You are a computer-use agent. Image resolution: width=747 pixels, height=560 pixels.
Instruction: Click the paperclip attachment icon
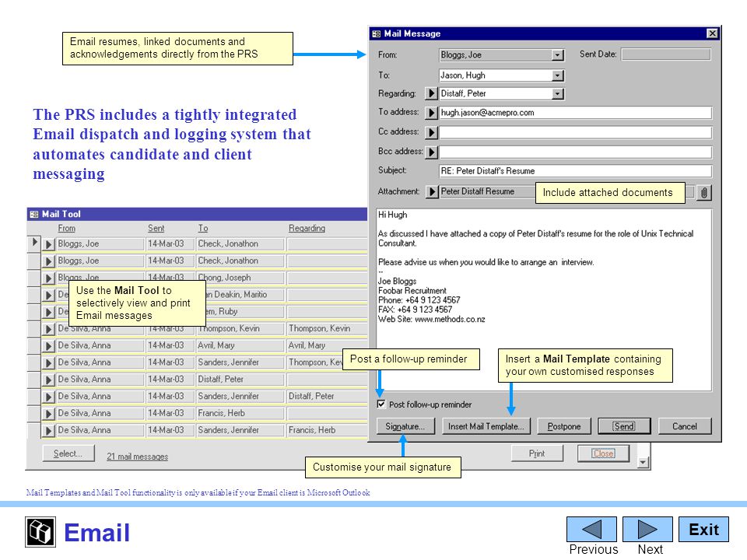pos(703,193)
